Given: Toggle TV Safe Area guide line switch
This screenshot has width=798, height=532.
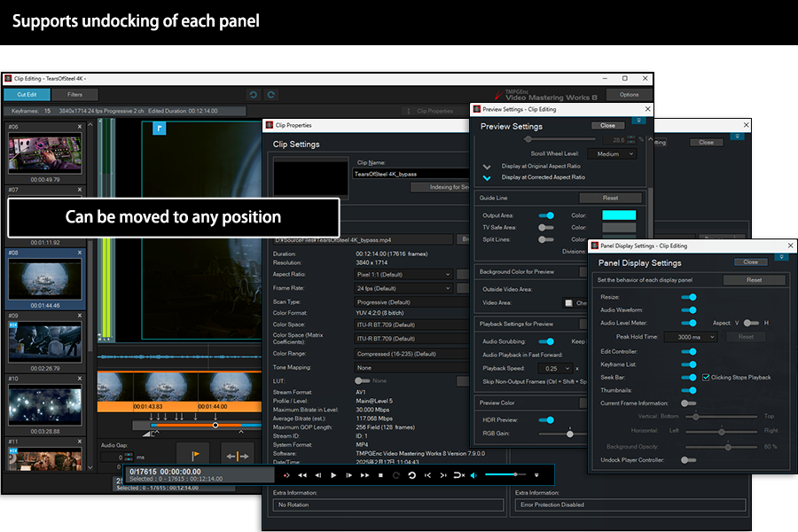Looking at the screenshot, I should (546, 228).
